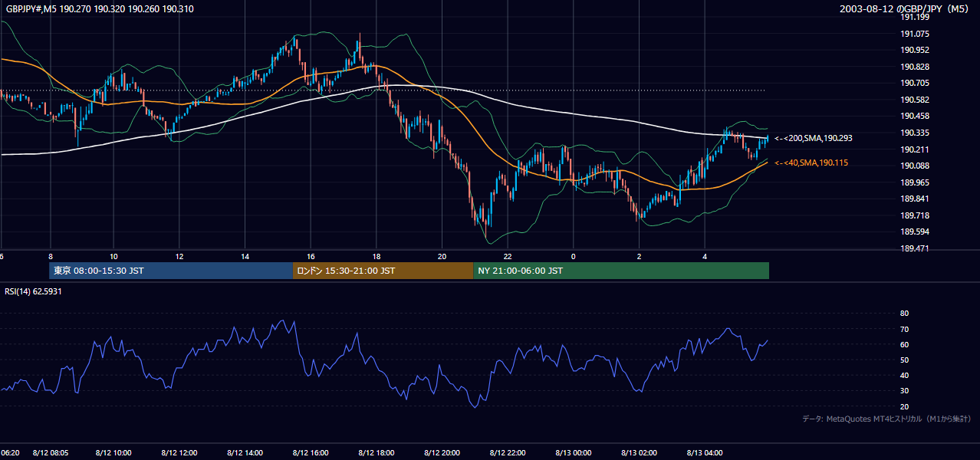The width and height of the screenshot is (980, 460).
Task: Click price axis value 189.718
Action: click(915, 215)
